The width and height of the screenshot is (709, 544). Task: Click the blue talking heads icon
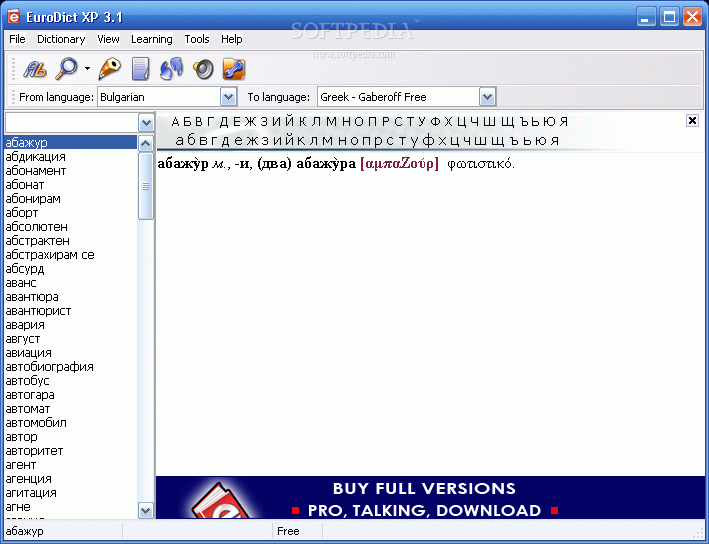pyautogui.click(x=172, y=69)
